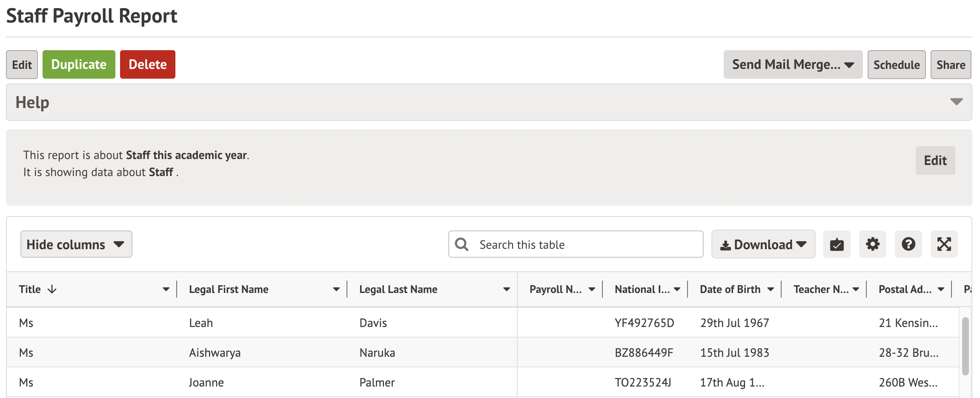
Task: Open table settings gear icon
Action: [872, 244]
